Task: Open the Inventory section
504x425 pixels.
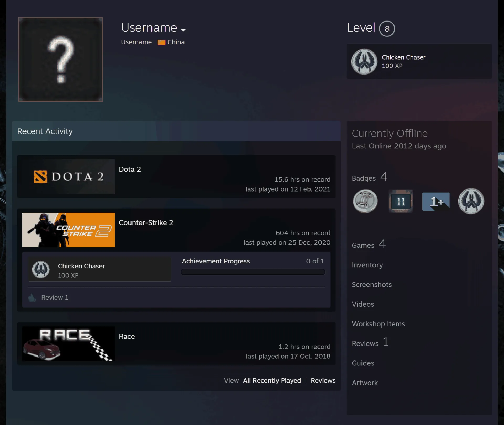Action: point(367,265)
